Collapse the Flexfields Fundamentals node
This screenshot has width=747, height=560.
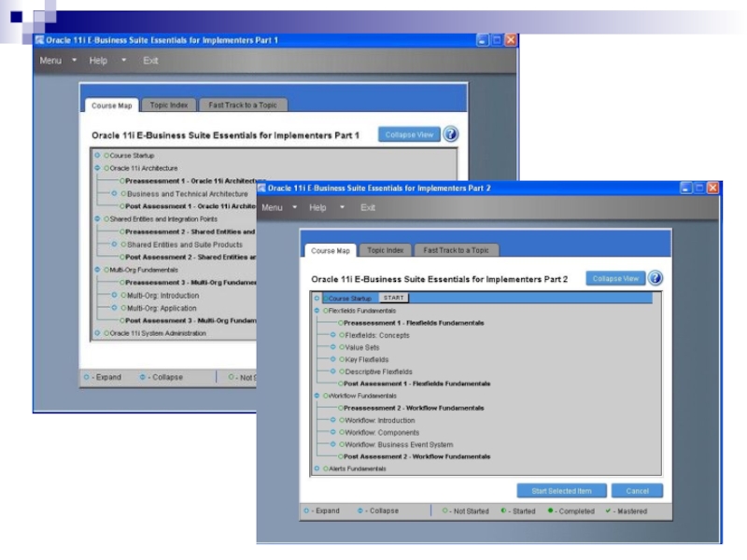click(317, 311)
